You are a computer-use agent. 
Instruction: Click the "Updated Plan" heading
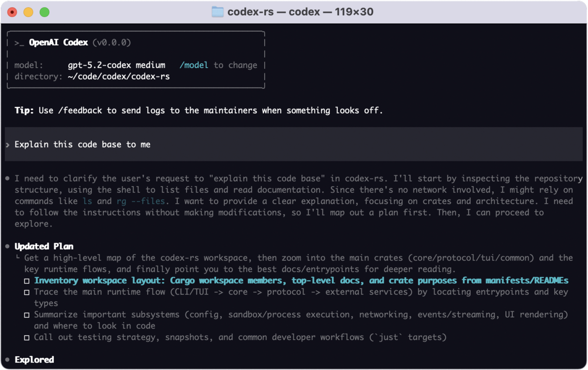44,246
